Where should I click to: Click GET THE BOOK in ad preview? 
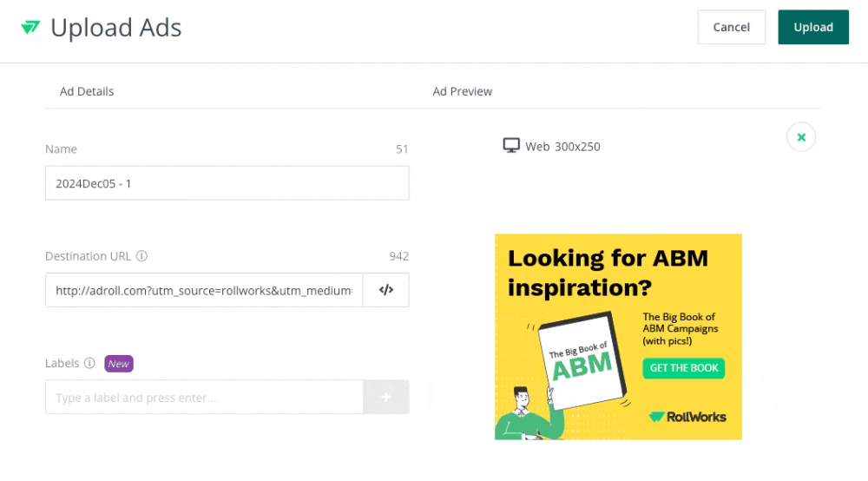[x=684, y=368]
